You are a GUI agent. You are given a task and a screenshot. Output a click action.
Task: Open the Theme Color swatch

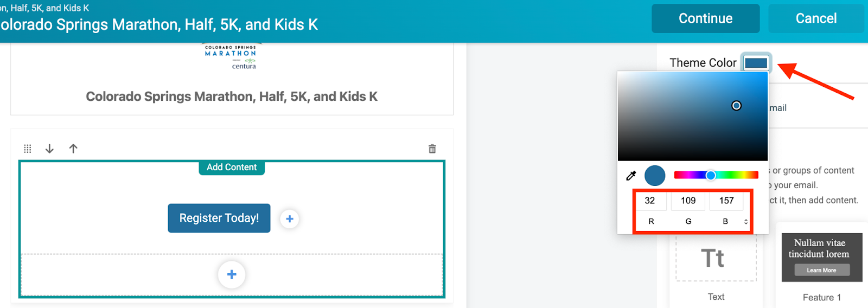[756, 63]
